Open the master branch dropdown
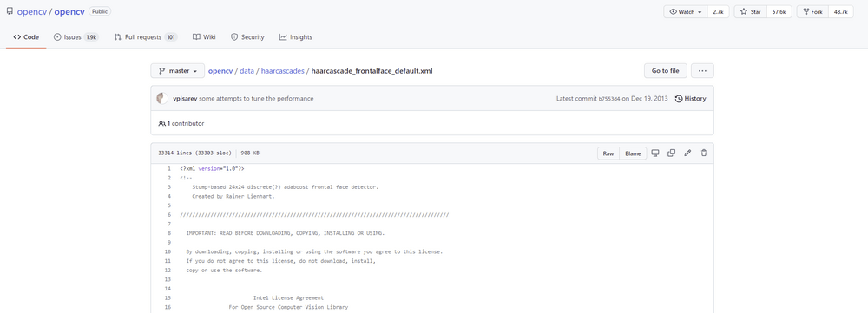The height and width of the screenshot is (313, 868). 178,71
